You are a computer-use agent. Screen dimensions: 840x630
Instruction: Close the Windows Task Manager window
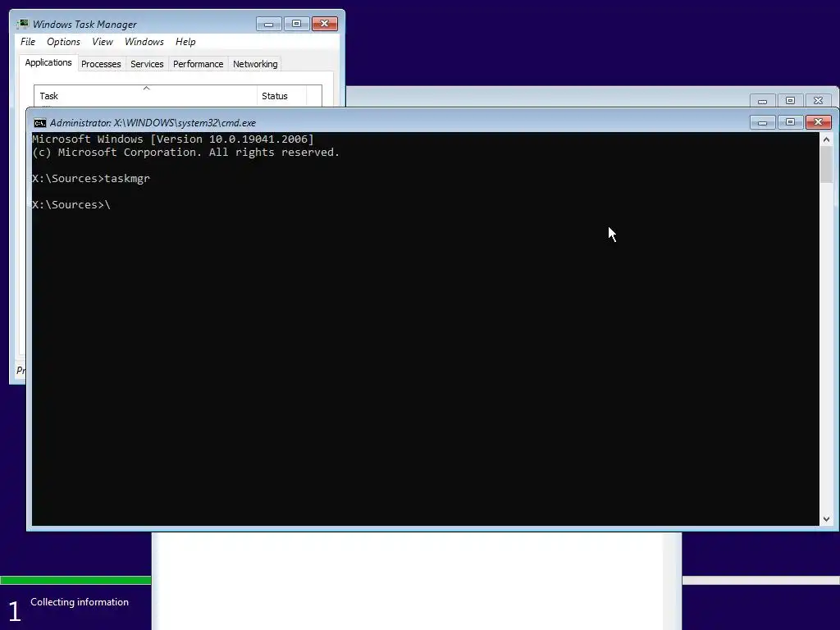coord(325,24)
